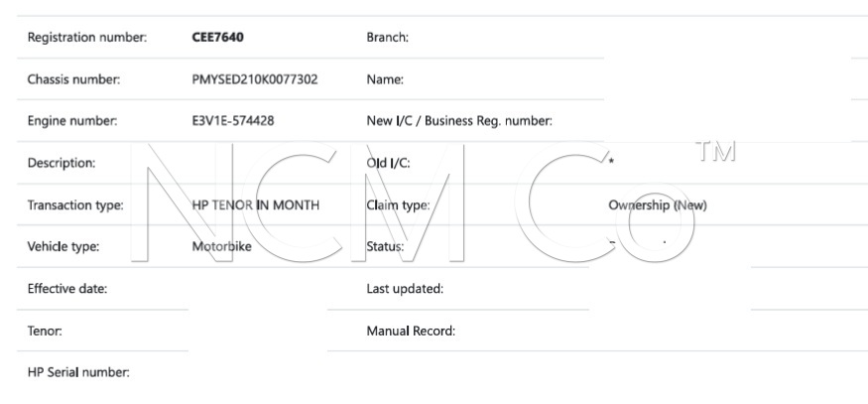Click the Transaction type label
This screenshot has width=868, height=404.
click(75, 205)
